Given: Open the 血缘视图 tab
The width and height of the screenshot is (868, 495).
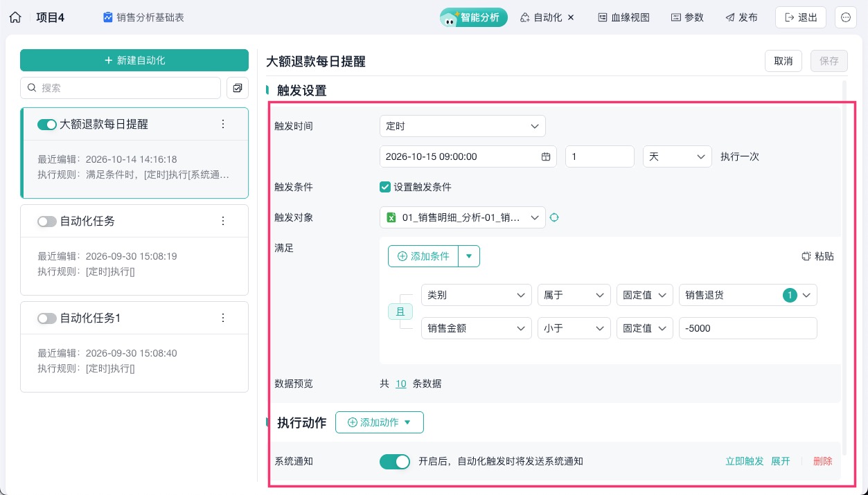Looking at the screenshot, I should click(x=624, y=18).
